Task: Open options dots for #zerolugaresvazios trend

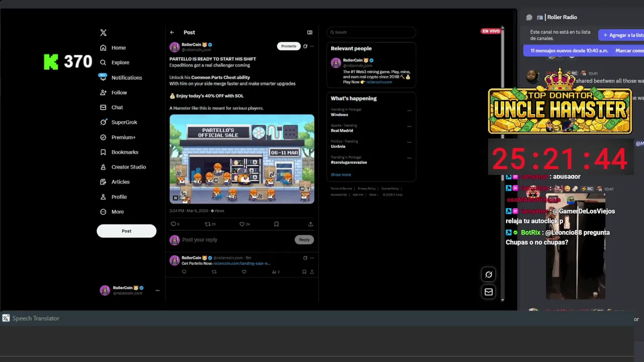Action: pyautogui.click(x=409, y=158)
